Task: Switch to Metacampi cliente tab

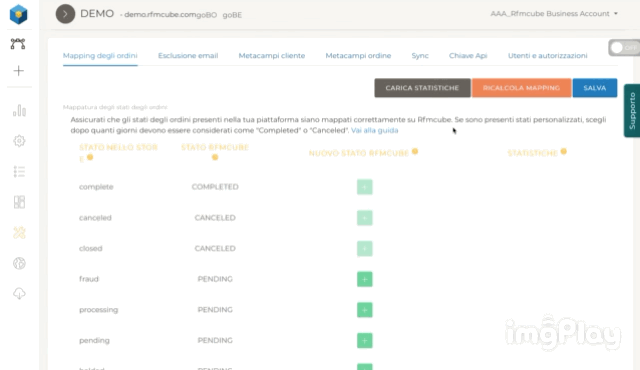Action: click(272, 55)
